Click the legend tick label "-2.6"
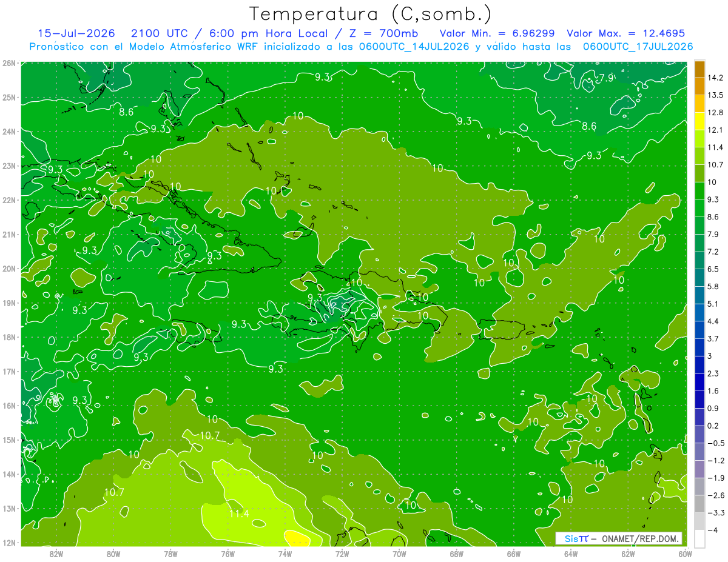 [x=715, y=495]
